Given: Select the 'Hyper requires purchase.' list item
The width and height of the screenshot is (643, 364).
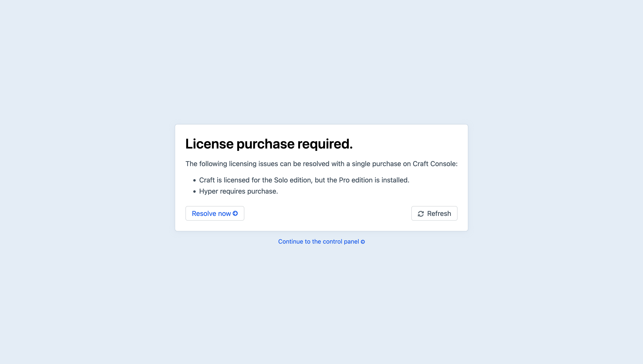Looking at the screenshot, I should (x=238, y=191).
